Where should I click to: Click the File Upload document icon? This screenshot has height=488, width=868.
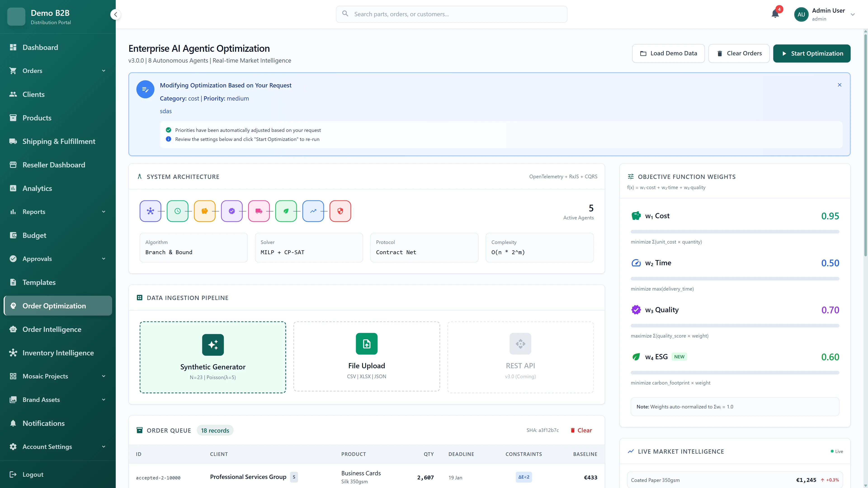click(x=366, y=343)
